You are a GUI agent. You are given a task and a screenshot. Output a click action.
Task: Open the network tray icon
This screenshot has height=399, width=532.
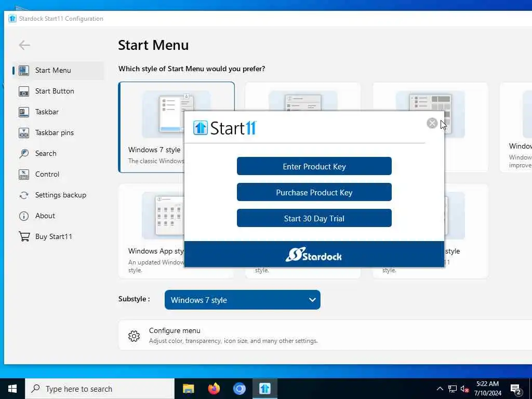coord(453,389)
